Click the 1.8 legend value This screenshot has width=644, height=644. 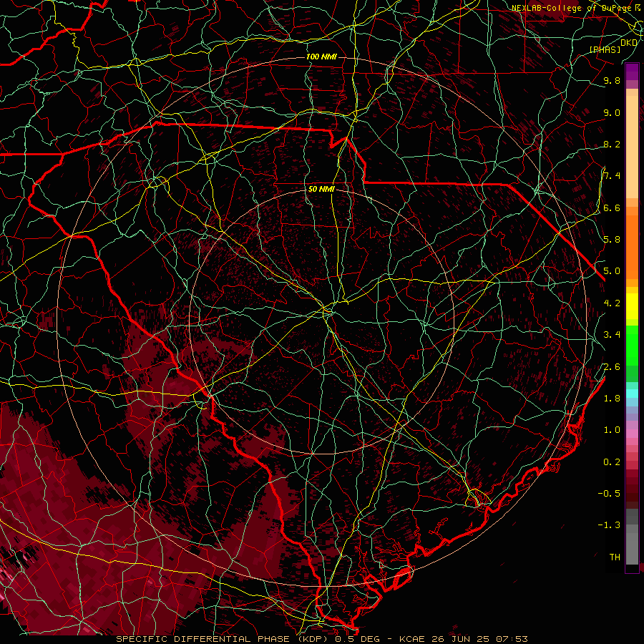click(612, 399)
